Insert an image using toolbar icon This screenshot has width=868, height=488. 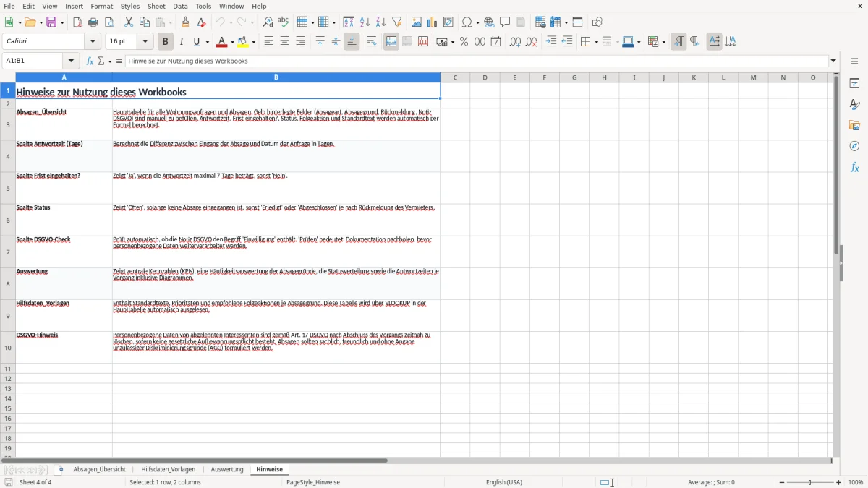417,22
